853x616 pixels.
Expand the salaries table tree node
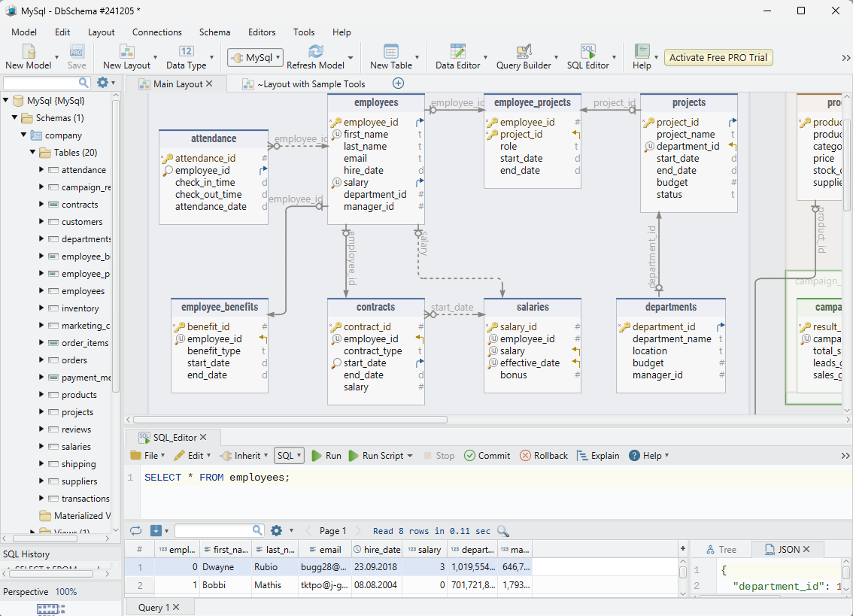tap(41, 446)
